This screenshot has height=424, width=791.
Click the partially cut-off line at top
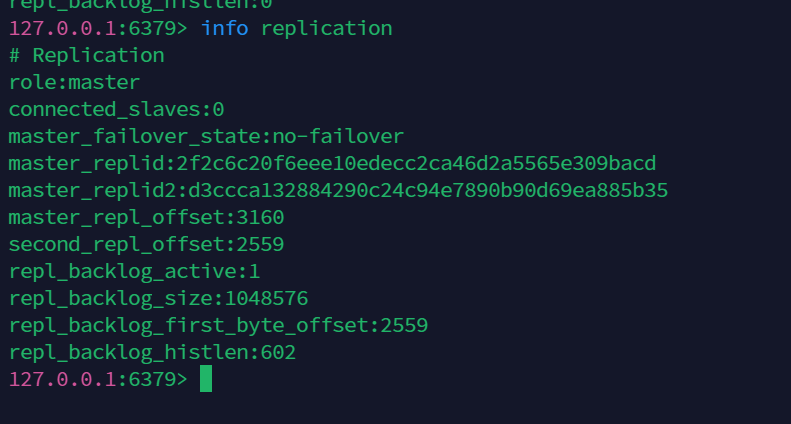[140, 4]
